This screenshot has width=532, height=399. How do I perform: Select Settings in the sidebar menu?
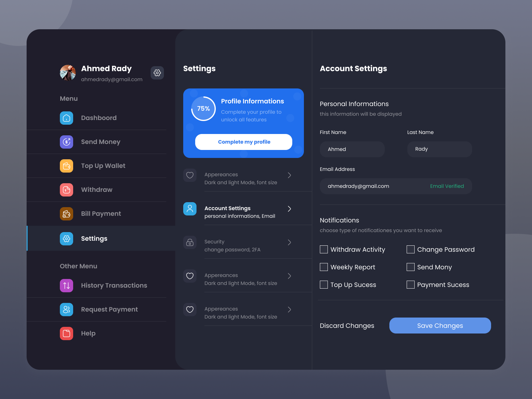click(94, 238)
